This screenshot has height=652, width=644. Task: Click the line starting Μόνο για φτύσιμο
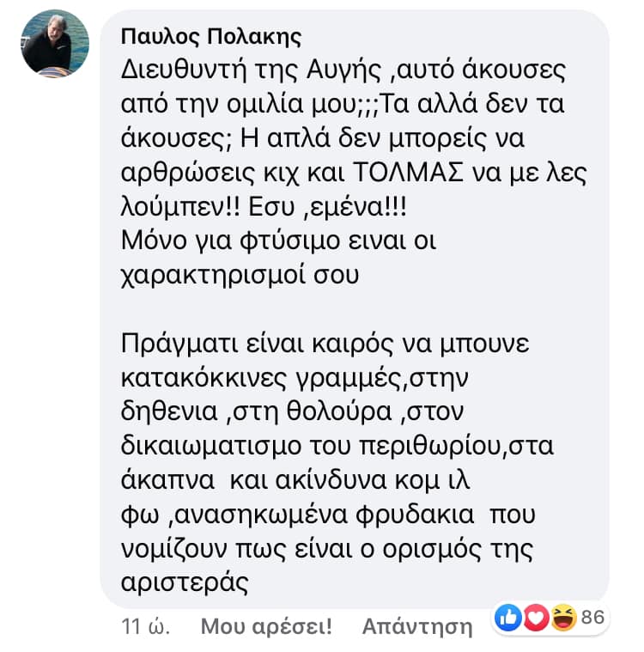tap(278, 241)
